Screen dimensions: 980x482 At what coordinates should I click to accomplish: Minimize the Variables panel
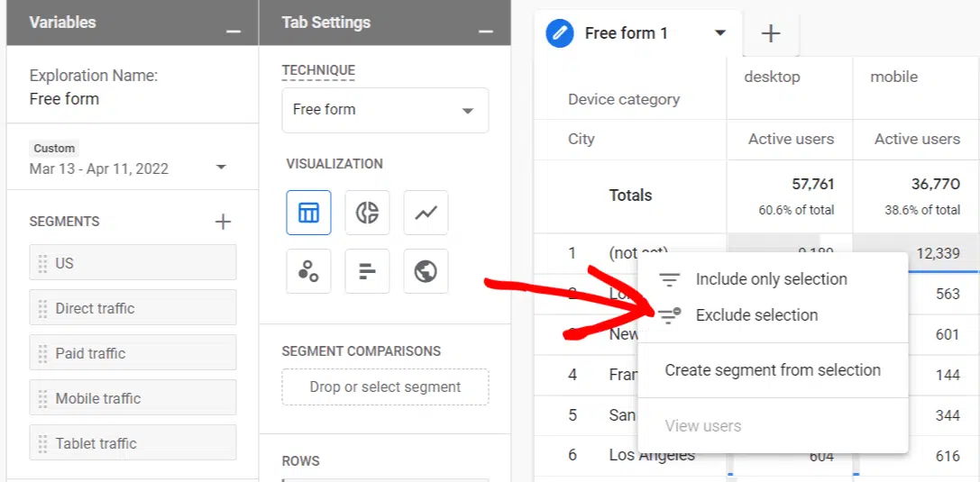[234, 32]
